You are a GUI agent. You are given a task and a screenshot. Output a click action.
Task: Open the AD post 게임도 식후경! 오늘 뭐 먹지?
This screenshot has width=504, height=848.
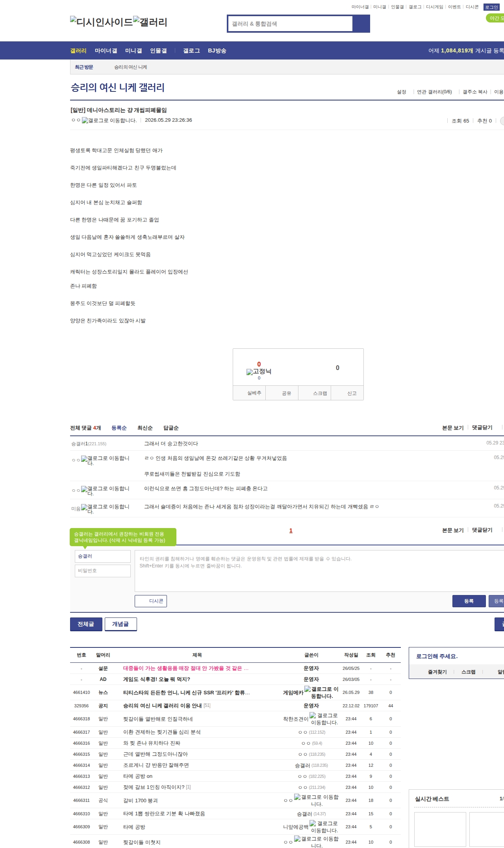pyautogui.click(x=157, y=679)
